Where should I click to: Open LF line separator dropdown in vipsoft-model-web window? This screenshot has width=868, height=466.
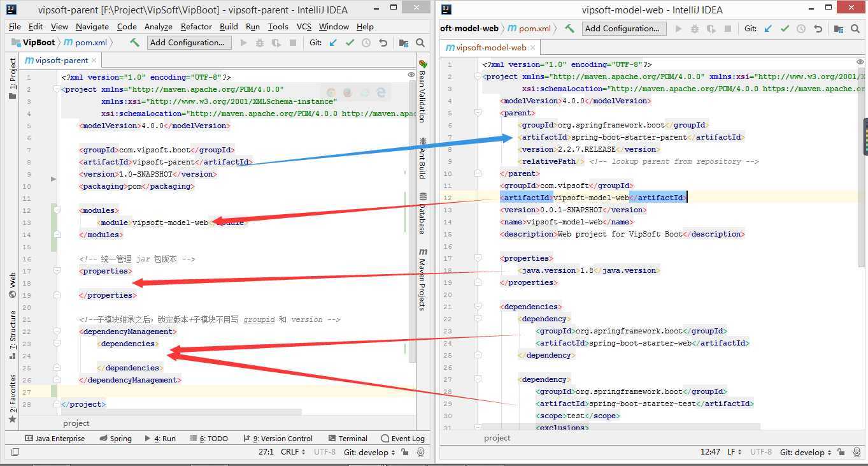[734, 452]
